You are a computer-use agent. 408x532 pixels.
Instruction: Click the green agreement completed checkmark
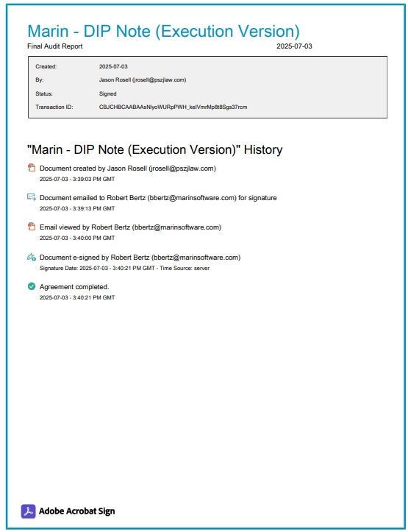click(32, 286)
